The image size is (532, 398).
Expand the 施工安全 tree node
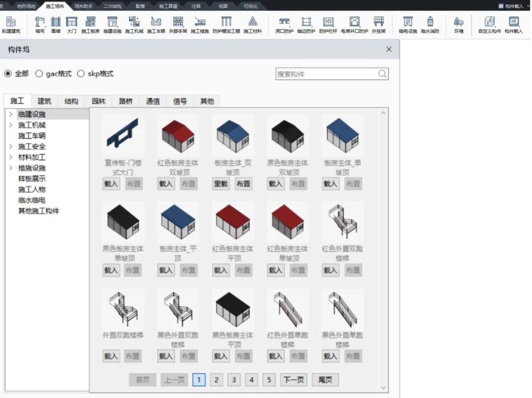(11, 147)
